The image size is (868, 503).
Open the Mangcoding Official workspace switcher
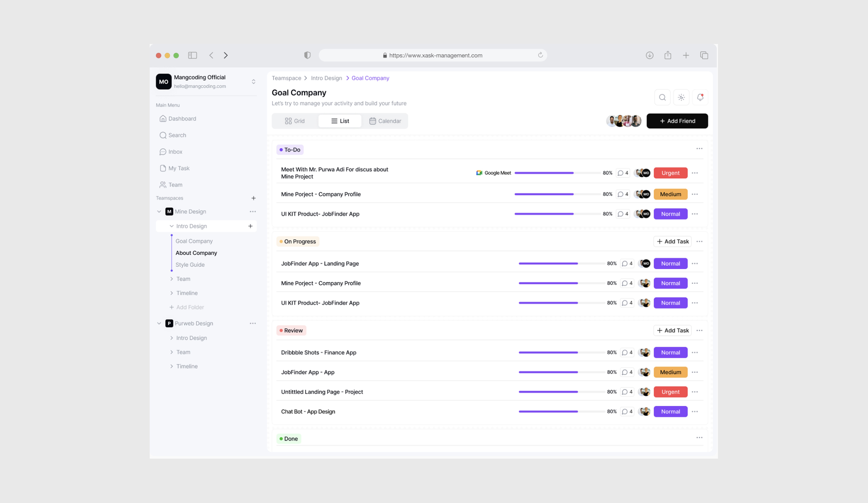(253, 82)
